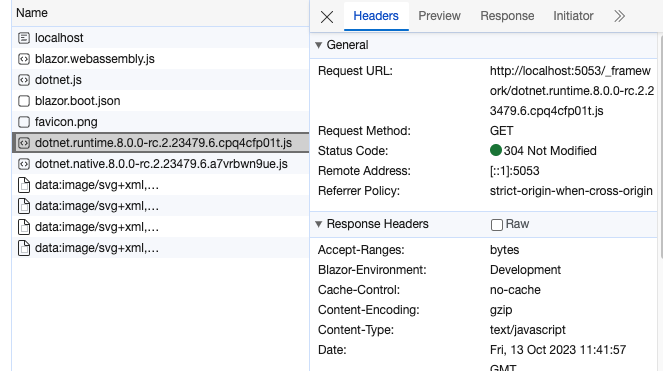Screen dimensions: 663x371
Task: Open the Response tab
Action: [x=507, y=16]
